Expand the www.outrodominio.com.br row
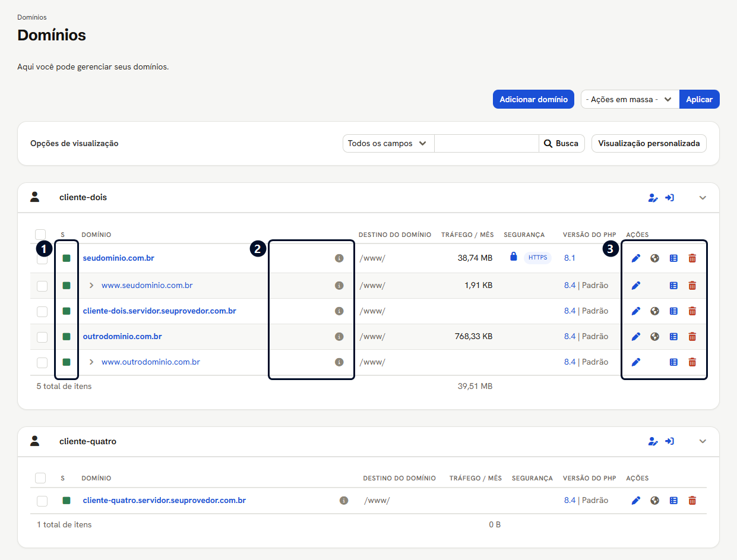This screenshot has height=560, width=737. [x=91, y=362]
